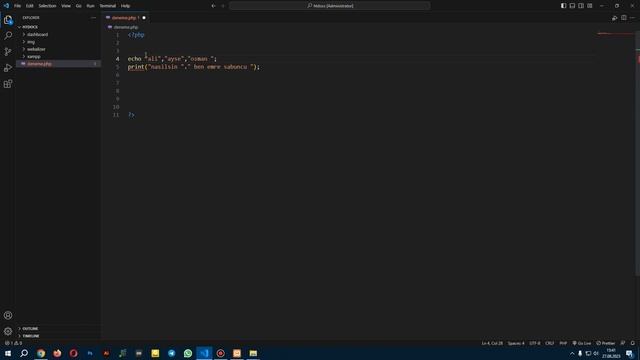Click the Run file icon in editor toolbar

pos(614,18)
